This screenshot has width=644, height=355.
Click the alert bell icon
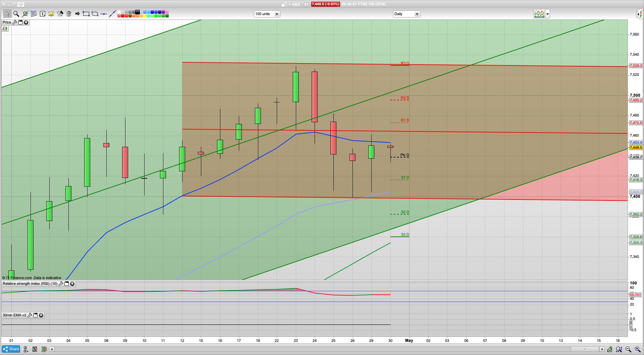(x=51, y=14)
